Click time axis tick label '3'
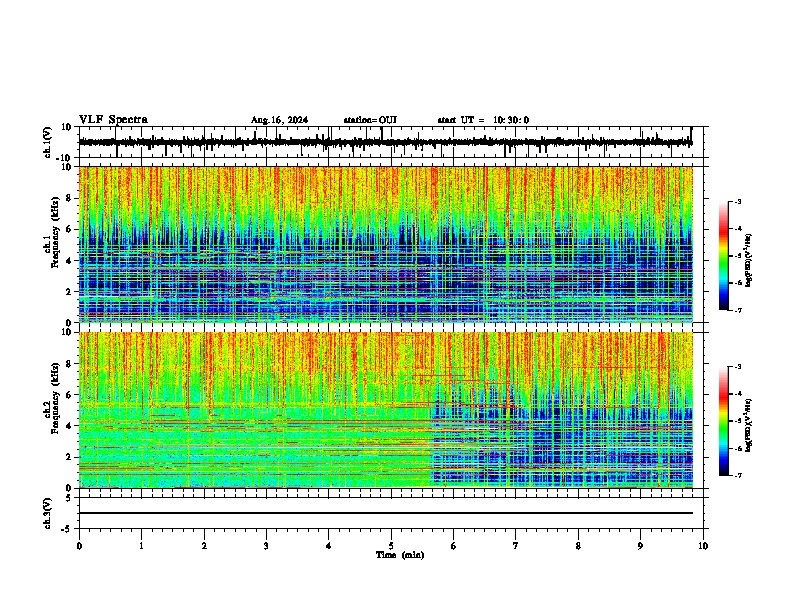 (266, 546)
